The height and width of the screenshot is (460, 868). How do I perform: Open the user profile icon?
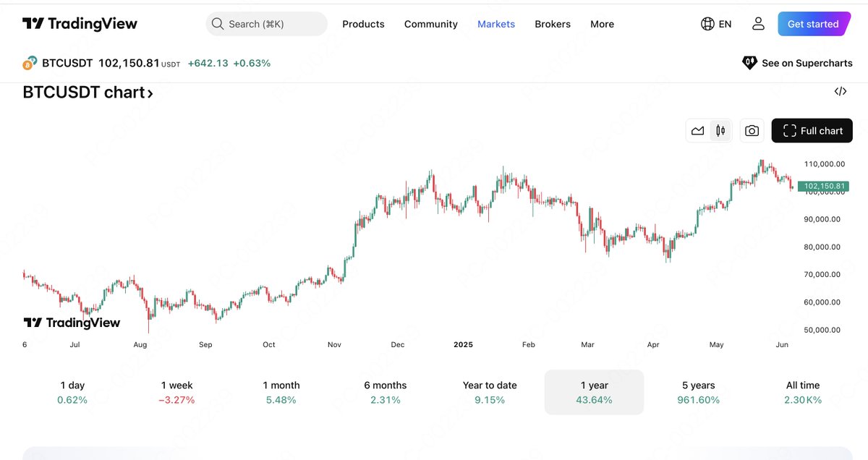tap(757, 23)
